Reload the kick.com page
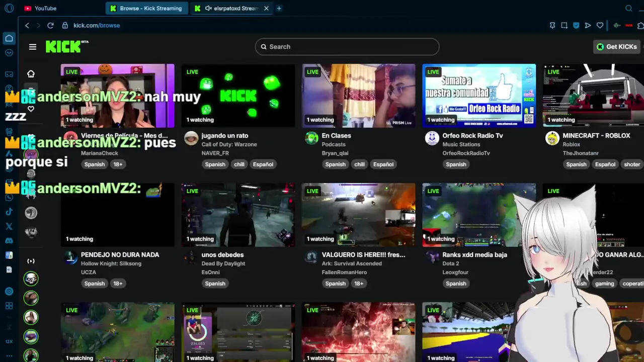This screenshot has height=362, width=644. (x=50, y=25)
